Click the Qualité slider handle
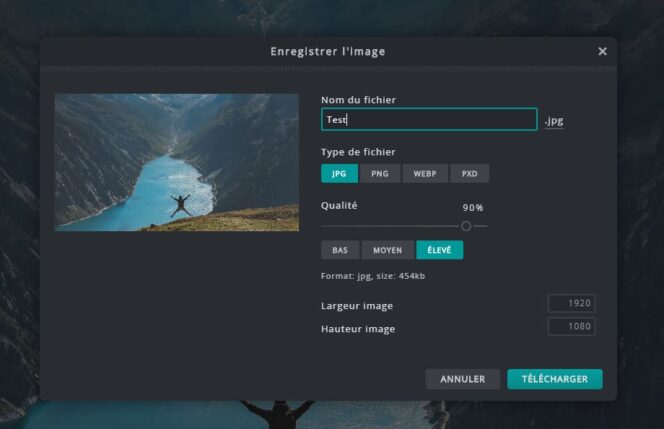The width and height of the screenshot is (664, 429). pyautogui.click(x=466, y=226)
